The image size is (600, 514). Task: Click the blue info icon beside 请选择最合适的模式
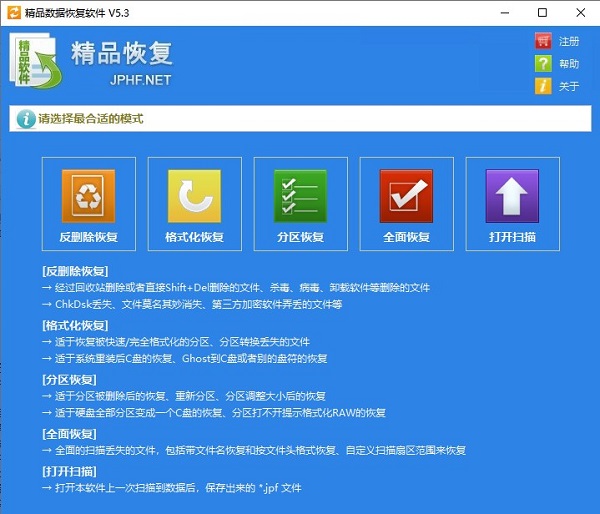(x=26, y=119)
